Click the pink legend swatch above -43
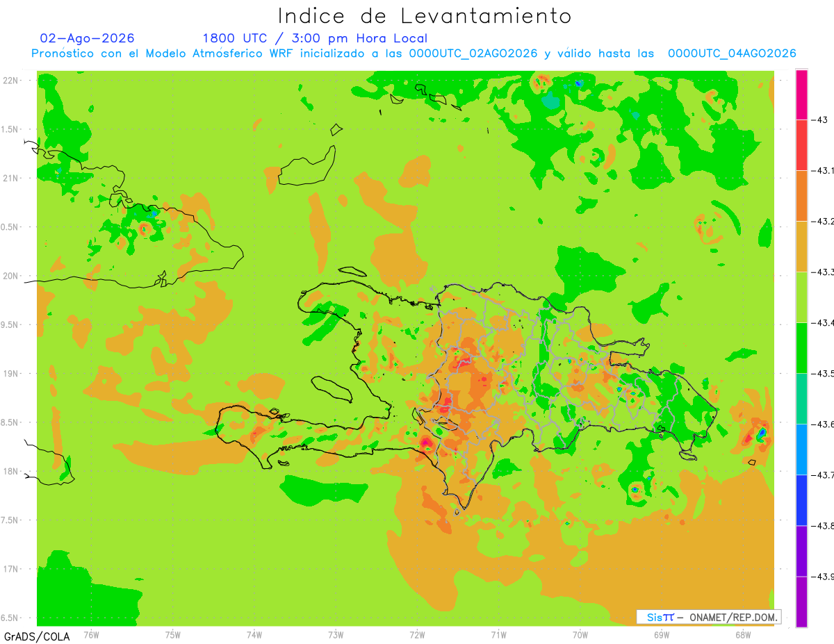This screenshot has width=834, height=644. tap(801, 94)
